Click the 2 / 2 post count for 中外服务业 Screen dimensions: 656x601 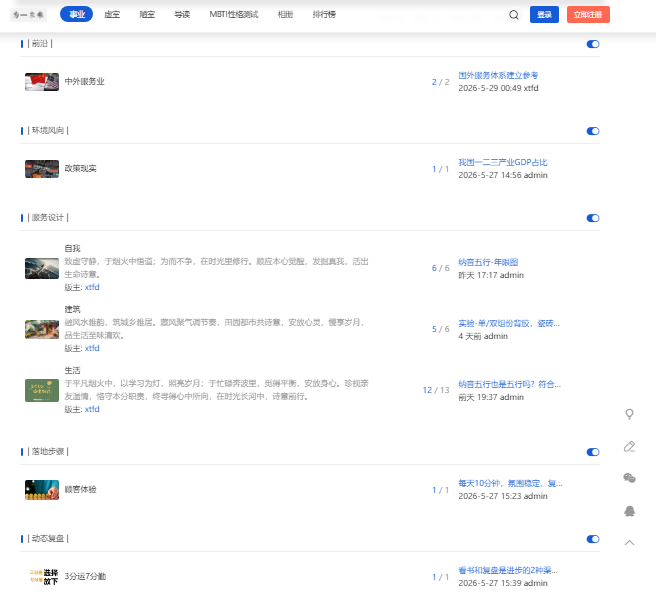click(x=441, y=82)
